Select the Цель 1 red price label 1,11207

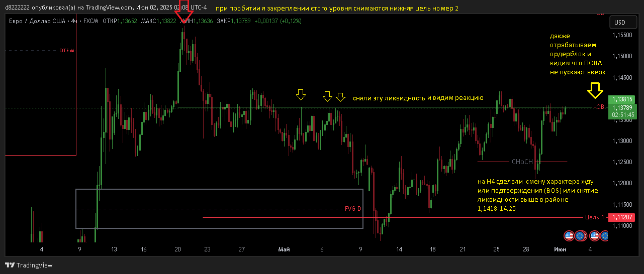(621, 217)
